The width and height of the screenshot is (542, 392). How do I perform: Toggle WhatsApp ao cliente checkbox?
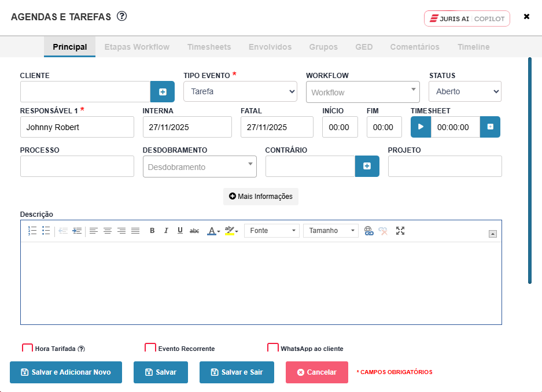272,348
